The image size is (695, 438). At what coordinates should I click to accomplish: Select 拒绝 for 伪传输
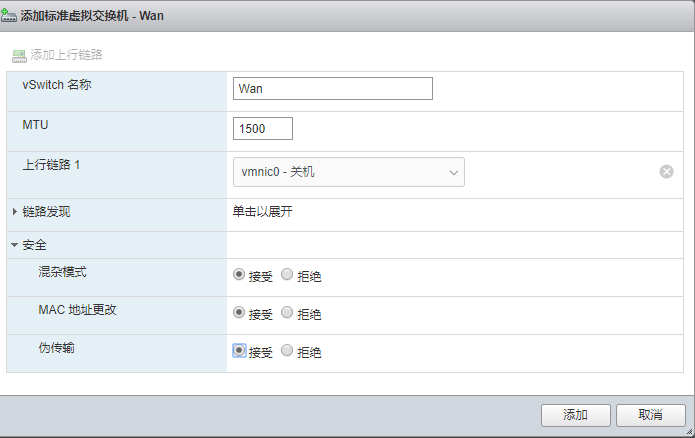tap(287, 350)
